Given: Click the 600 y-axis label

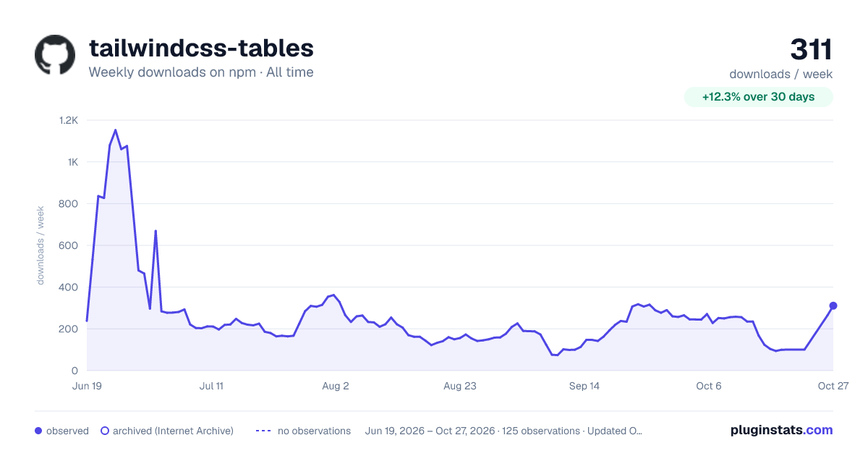Looking at the screenshot, I should (x=69, y=245).
